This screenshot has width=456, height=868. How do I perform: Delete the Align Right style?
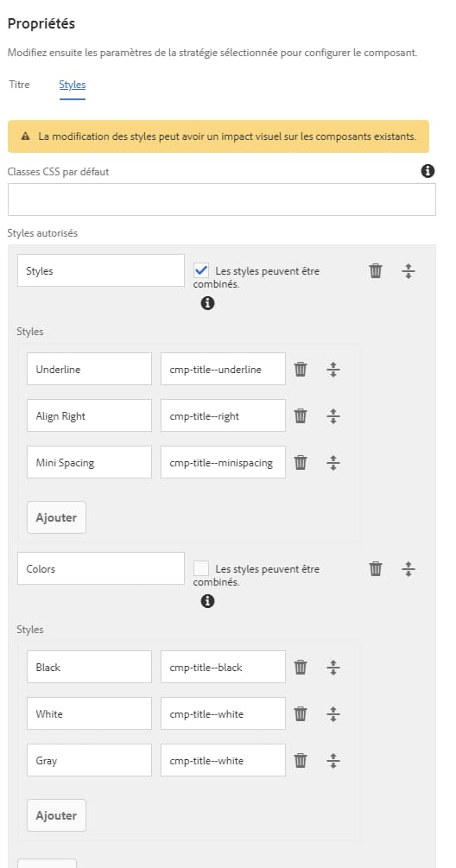coord(301,415)
